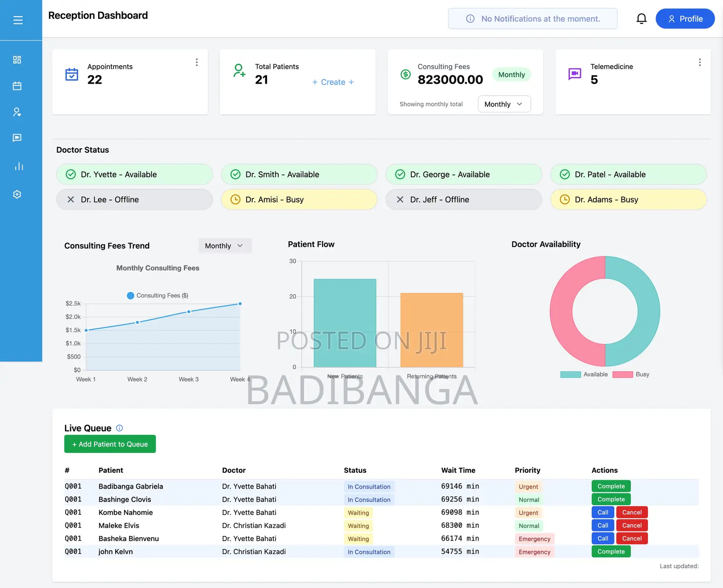The height and width of the screenshot is (588, 723).
Task: Click the notification bell icon
Action: click(x=641, y=19)
